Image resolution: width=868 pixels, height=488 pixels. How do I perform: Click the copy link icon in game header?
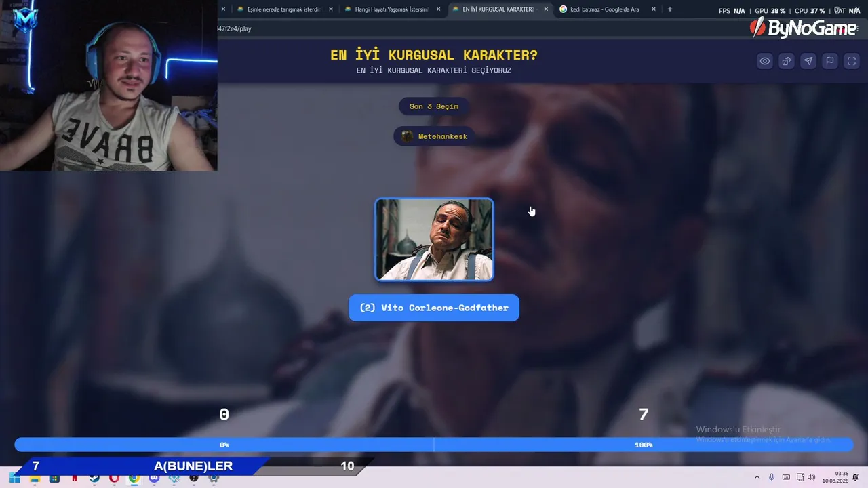click(787, 61)
